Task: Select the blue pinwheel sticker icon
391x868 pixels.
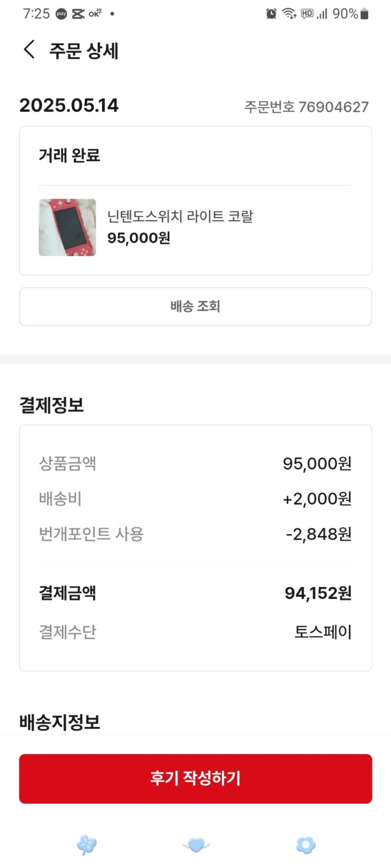Action: click(x=87, y=845)
